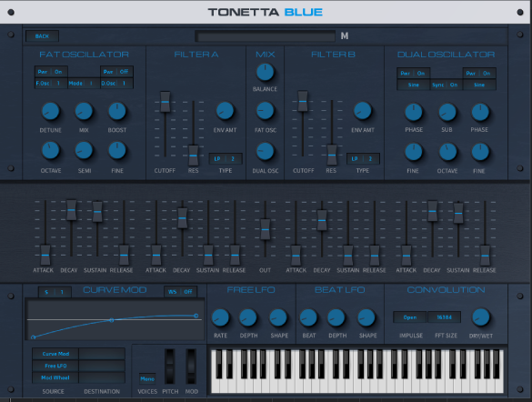Click the Fat Oscillator DETUNE knob
This screenshot has width=532, height=402.
click(x=51, y=111)
